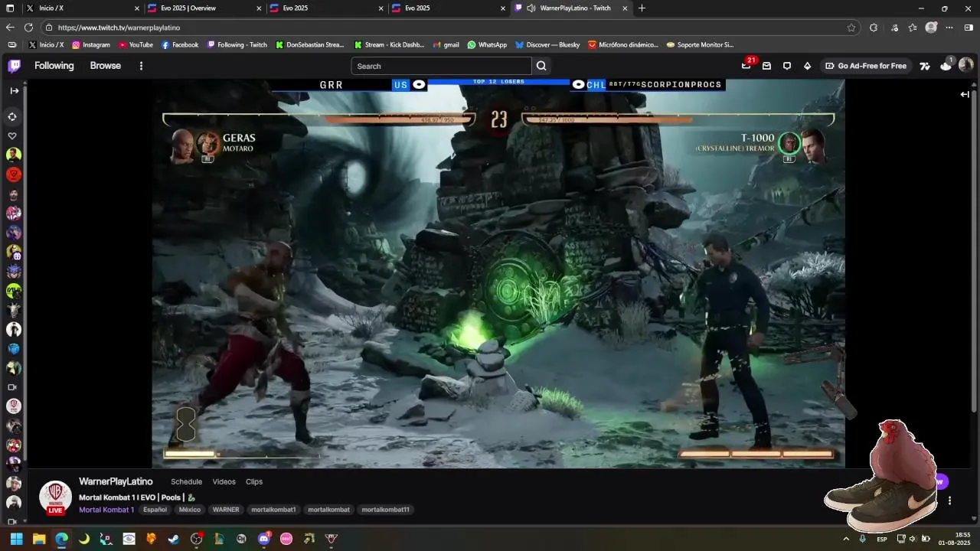Open a new browser tab
980x551 pixels.
642,8
